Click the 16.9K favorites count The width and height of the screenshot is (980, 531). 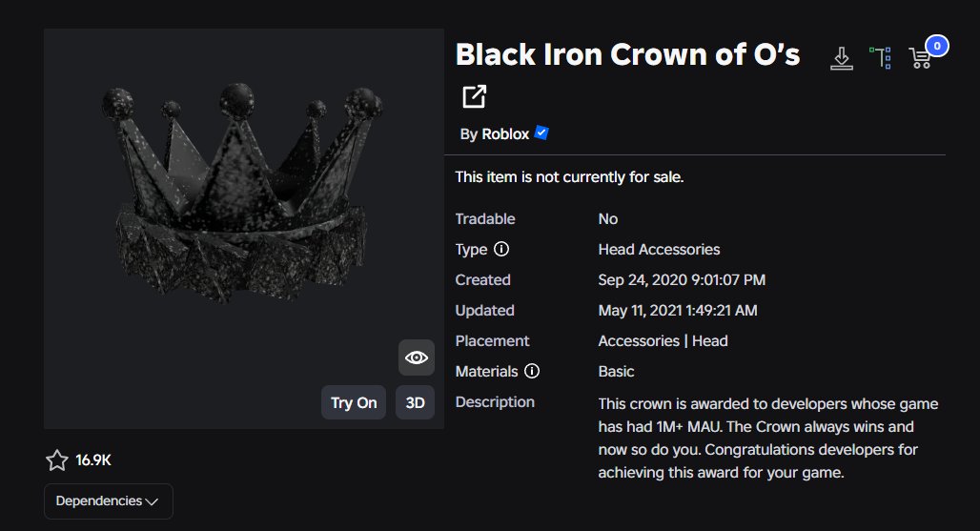pos(93,461)
